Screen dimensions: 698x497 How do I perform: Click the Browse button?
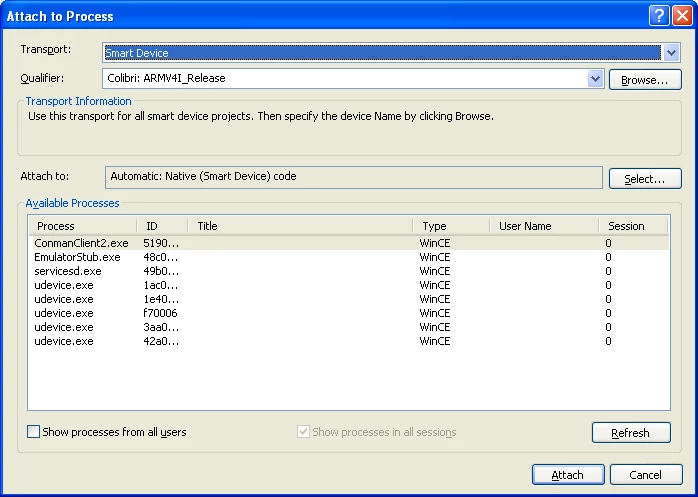645,79
